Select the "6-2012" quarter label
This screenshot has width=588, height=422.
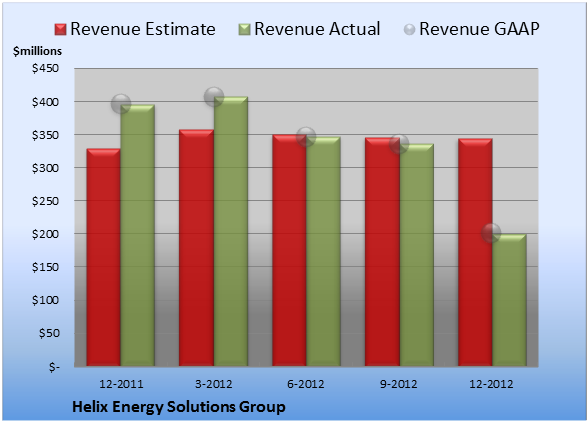tap(306, 384)
